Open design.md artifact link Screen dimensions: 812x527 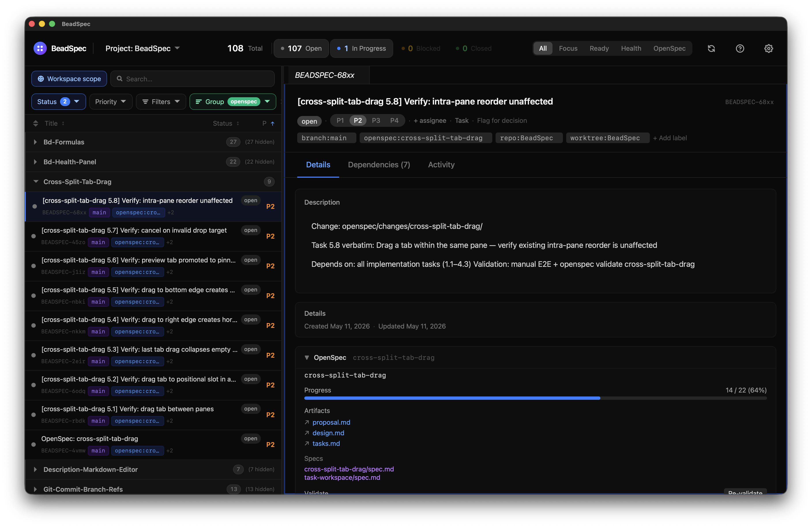point(328,433)
